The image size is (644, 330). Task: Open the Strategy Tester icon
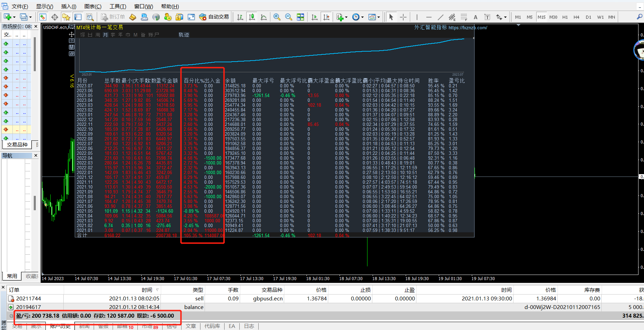point(90,17)
